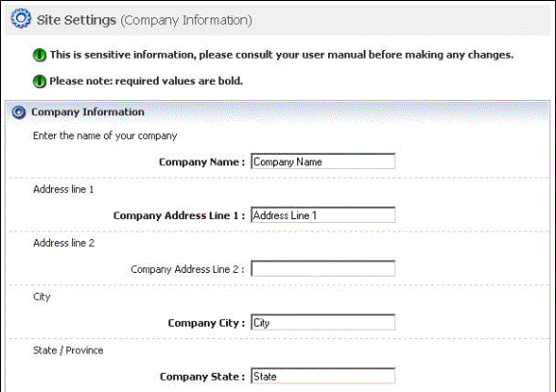Click the 'required values are bold' note
Image resolution: width=556 pixels, height=392 pixels.
146,81
